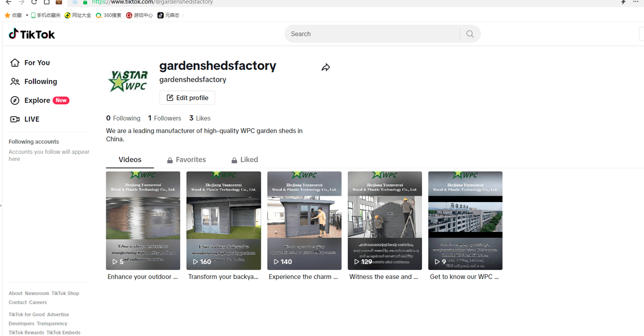Click the YSTAR WPC profile avatar
Viewport: 644px width, 336px height.
coord(128,81)
